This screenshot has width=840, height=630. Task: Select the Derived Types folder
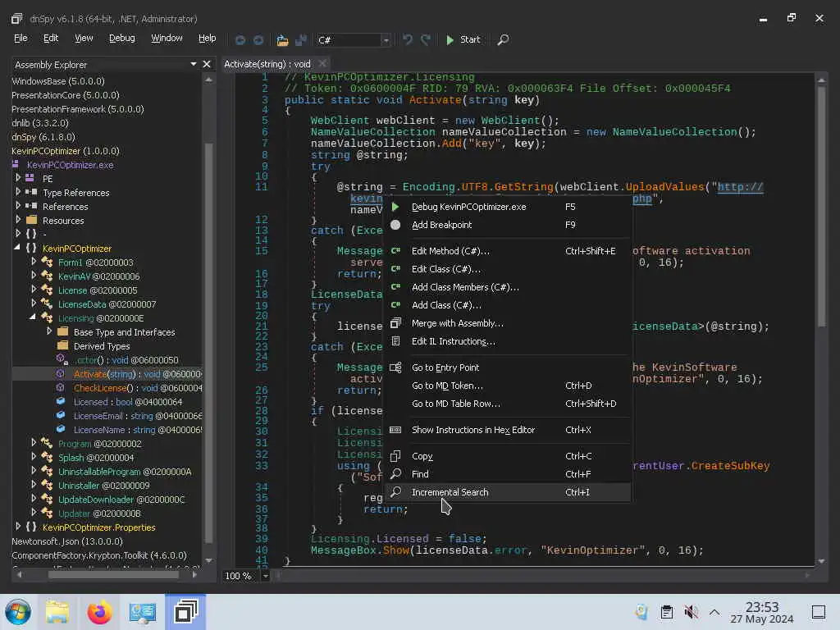pyautogui.click(x=102, y=346)
